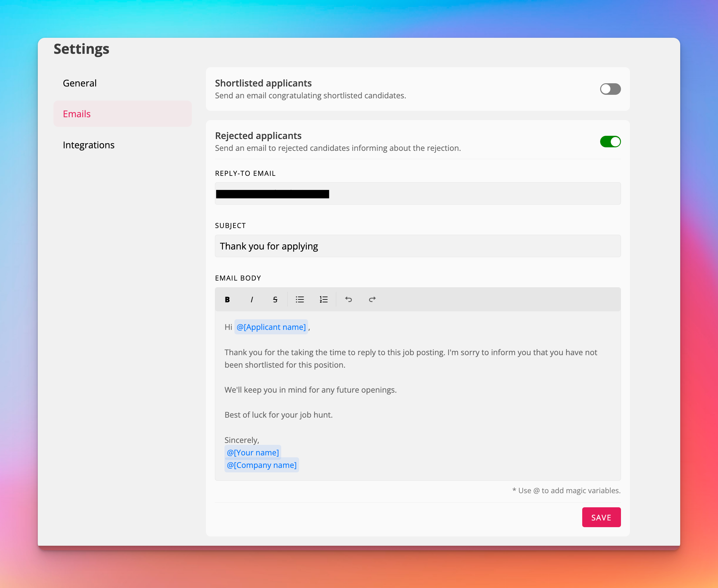The width and height of the screenshot is (718, 588).
Task: Click the Shortlisted applicants card heading
Action: [263, 83]
